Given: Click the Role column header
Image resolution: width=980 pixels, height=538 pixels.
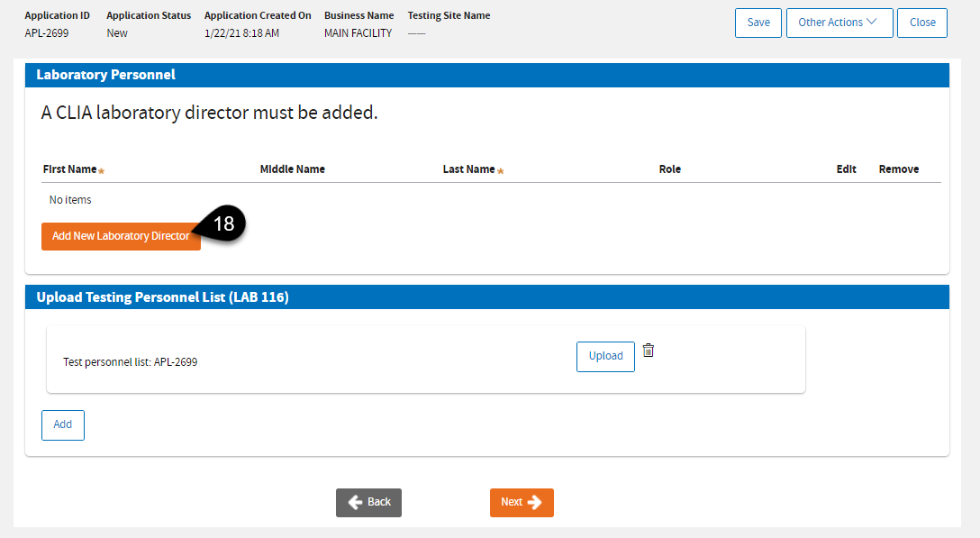Looking at the screenshot, I should (669, 169).
